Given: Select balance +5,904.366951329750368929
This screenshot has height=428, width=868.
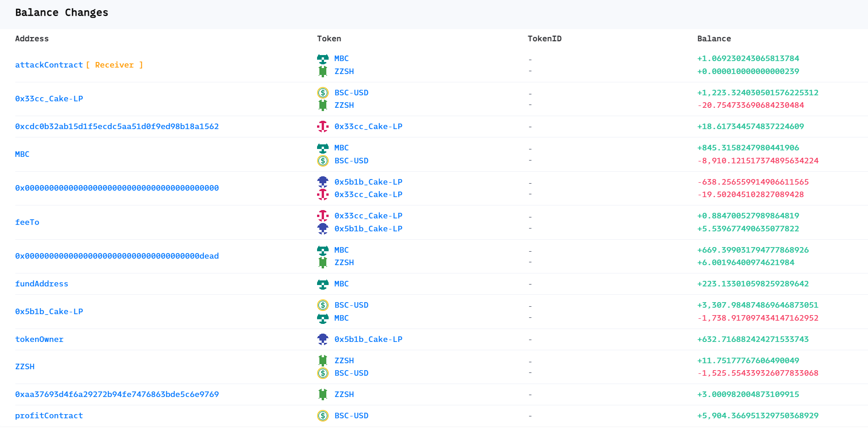Looking at the screenshot, I should [x=758, y=416].
